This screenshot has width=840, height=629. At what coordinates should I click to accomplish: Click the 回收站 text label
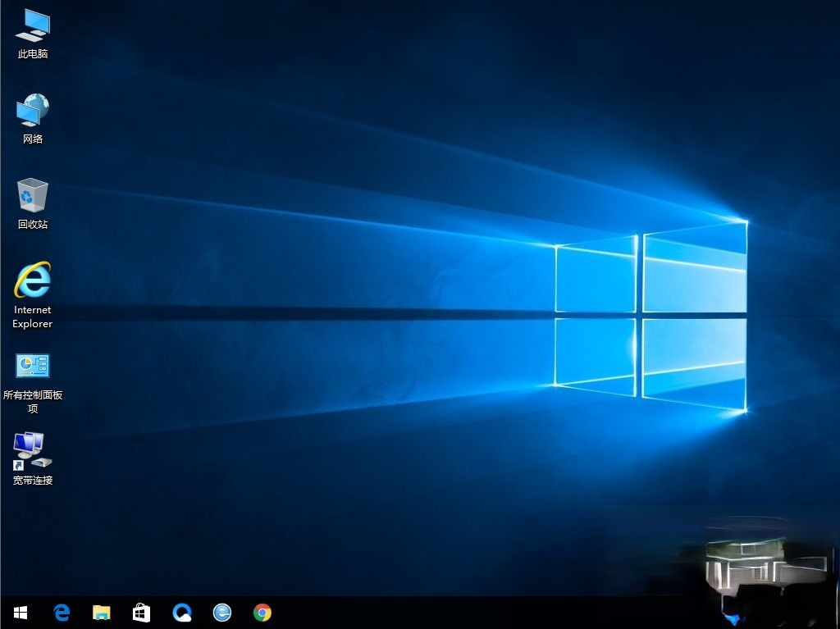coord(33,224)
